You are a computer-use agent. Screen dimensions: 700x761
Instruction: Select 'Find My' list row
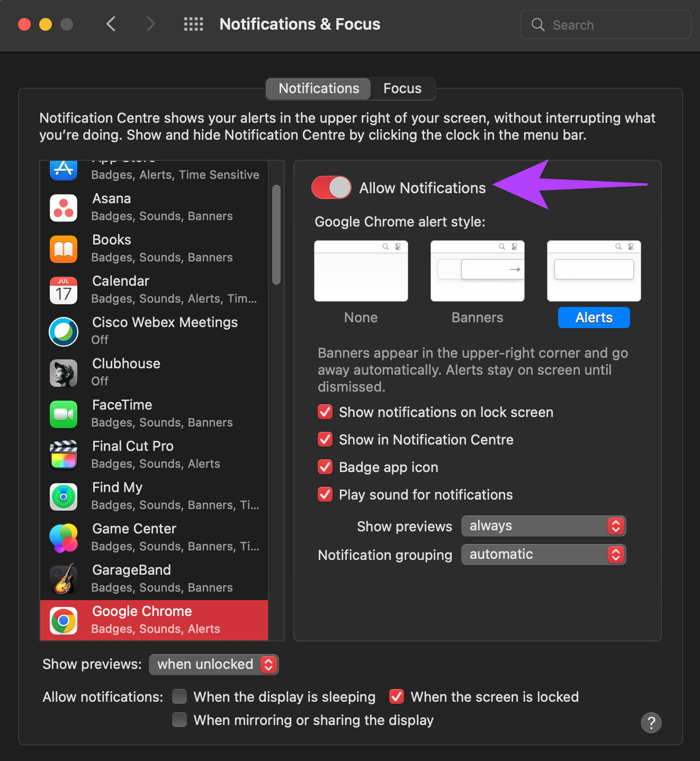tap(154, 496)
